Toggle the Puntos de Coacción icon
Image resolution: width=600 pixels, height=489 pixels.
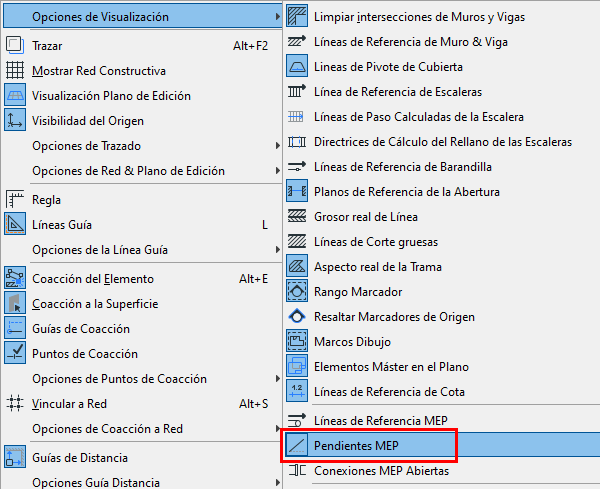tap(15, 354)
